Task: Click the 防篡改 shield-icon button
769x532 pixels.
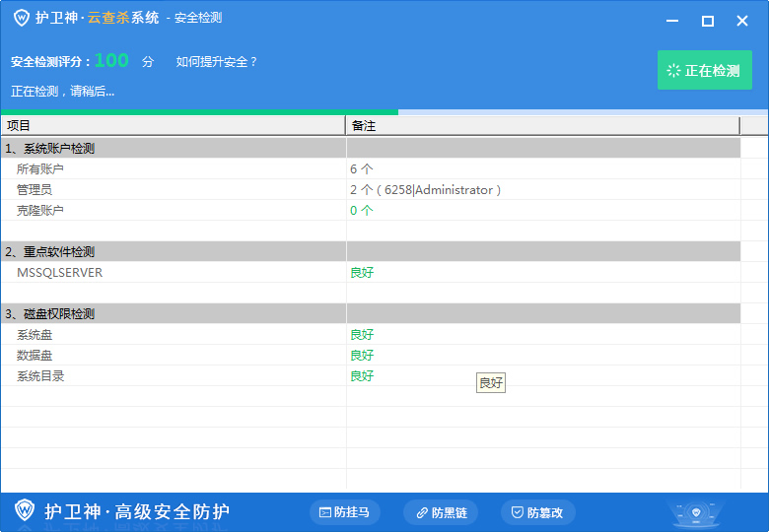Action: click(537, 512)
